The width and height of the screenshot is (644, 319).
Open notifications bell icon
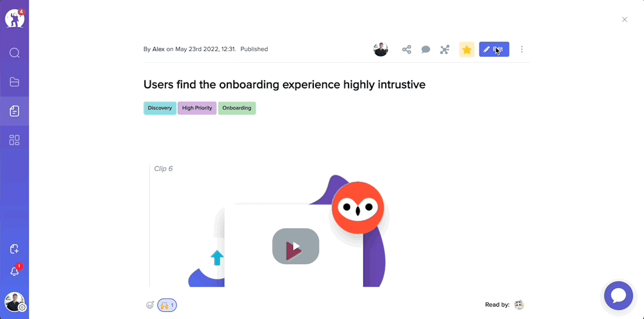pos(15,271)
